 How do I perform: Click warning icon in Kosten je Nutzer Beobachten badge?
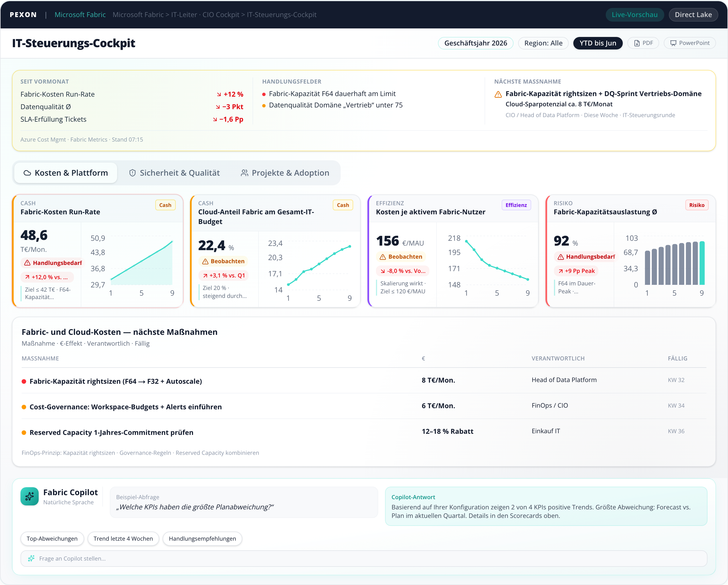[x=382, y=257]
